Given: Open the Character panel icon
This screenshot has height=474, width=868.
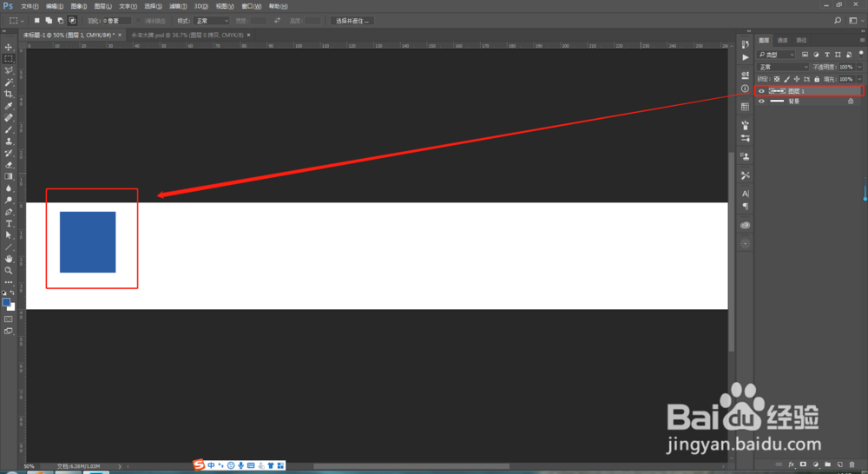Looking at the screenshot, I should (x=745, y=194).
